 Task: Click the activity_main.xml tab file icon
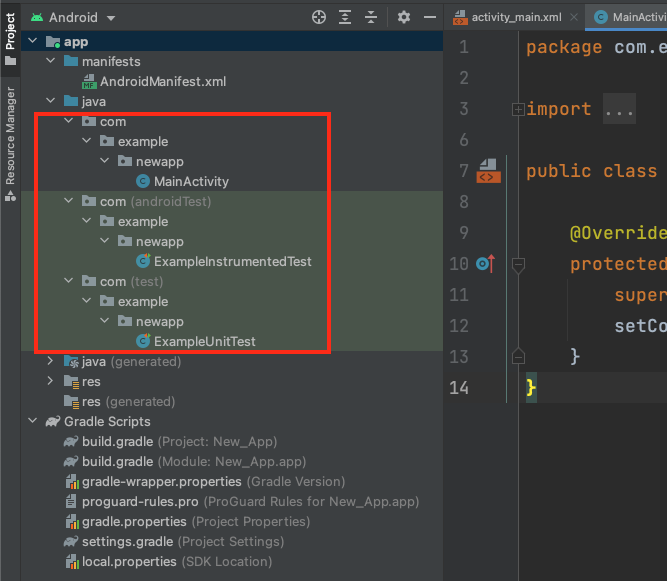[x=460, y=17]
